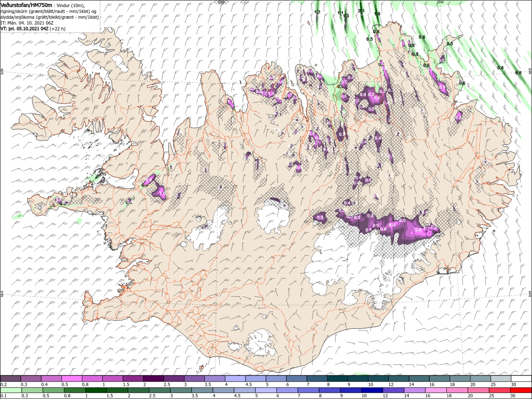Click the '2.3' precipitation value on the map

(x=361, y=11)
